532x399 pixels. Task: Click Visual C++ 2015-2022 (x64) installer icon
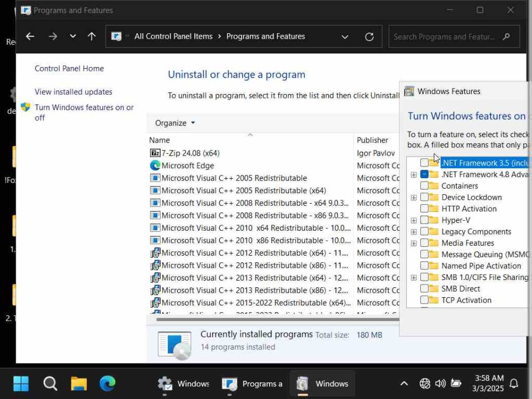pos(155,303)
